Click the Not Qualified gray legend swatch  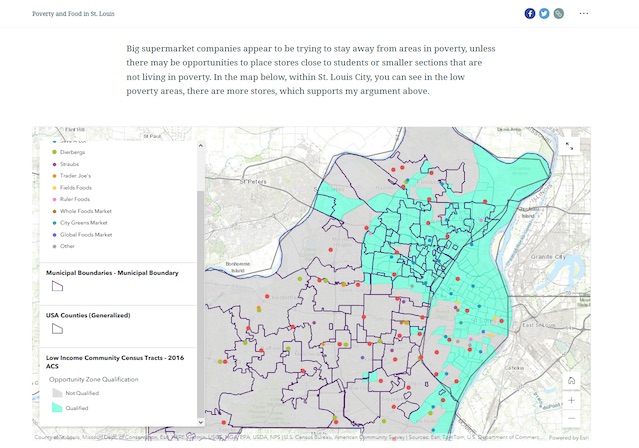tap(57, 393)
